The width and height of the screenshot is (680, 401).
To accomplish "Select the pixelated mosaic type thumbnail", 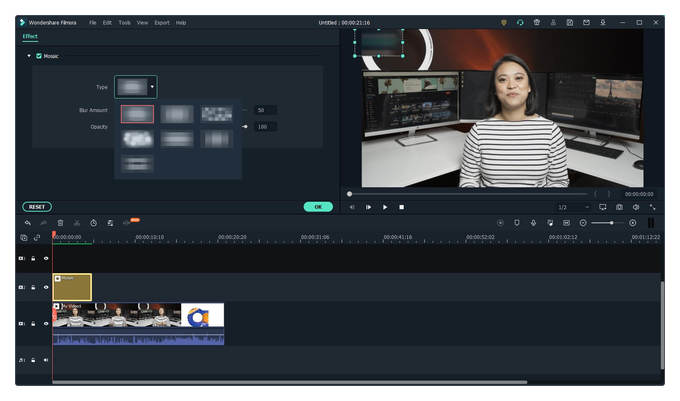I will point(217,114).
